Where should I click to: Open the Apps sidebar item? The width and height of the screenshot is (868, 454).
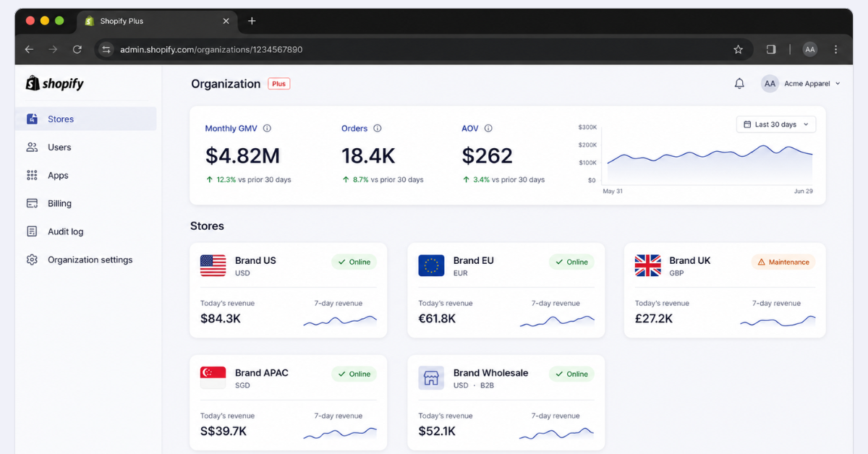85,175
